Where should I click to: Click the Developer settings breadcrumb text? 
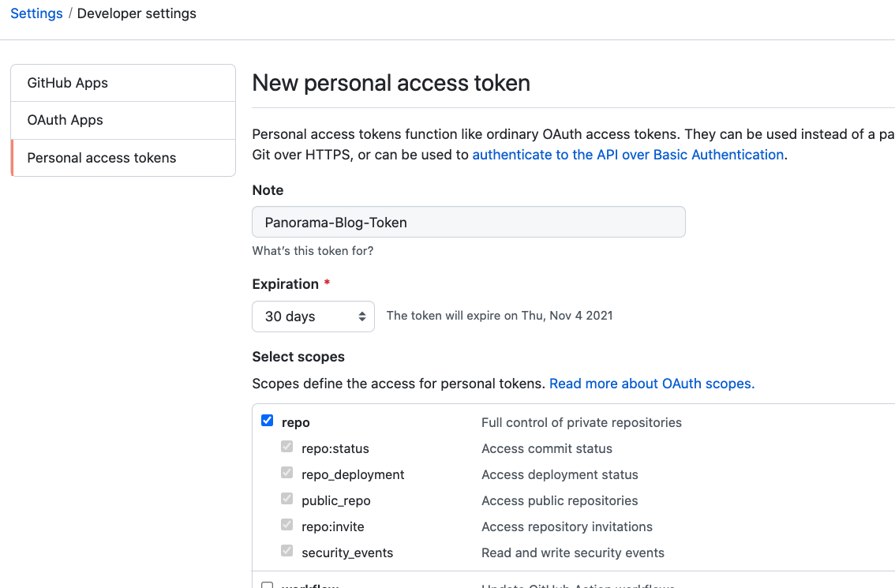137,13
